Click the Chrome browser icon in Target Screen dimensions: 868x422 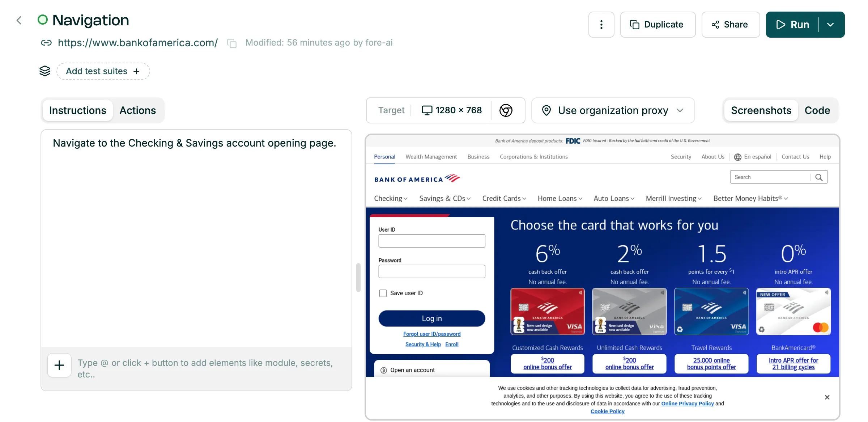[x=506, y=110]
